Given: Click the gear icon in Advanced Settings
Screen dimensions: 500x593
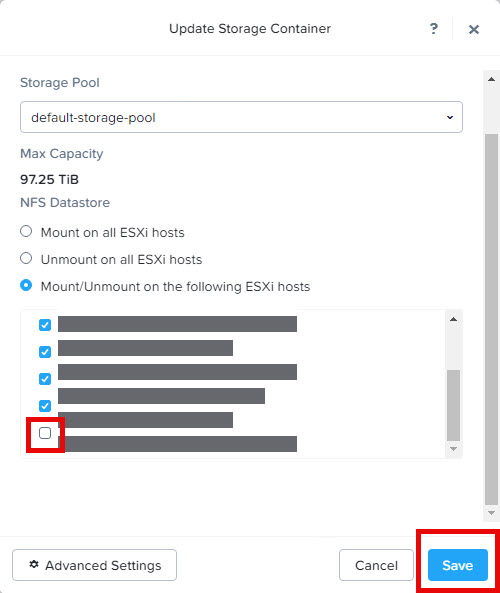Looking at the screenshot, I should tap(34, 564).
